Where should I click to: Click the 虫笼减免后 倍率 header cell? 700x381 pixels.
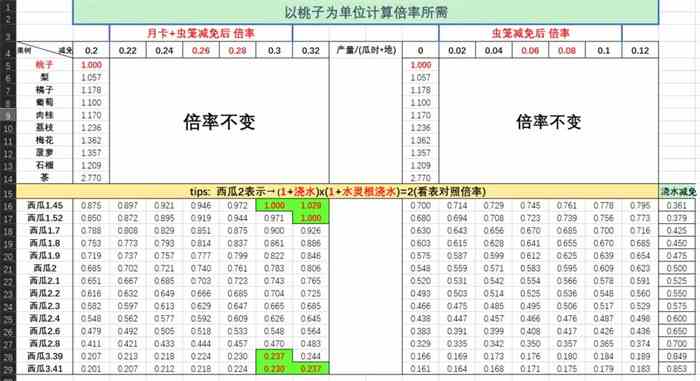[x=530, y=33]
